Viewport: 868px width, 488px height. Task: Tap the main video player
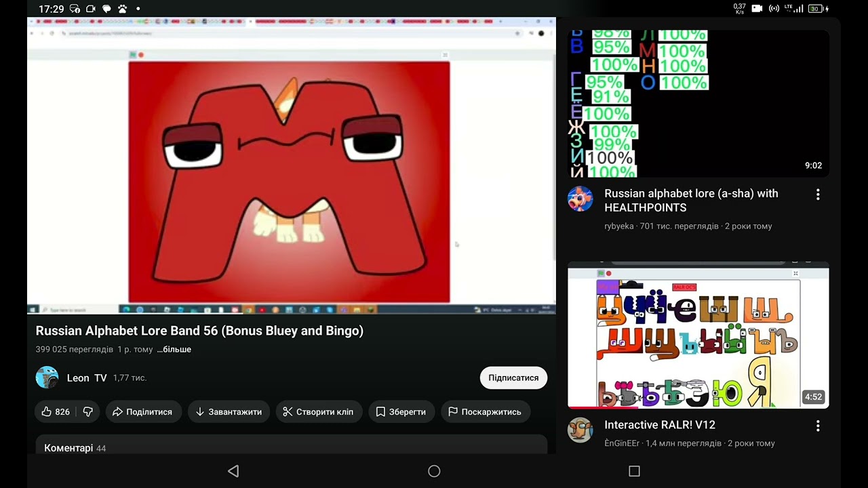291,166
